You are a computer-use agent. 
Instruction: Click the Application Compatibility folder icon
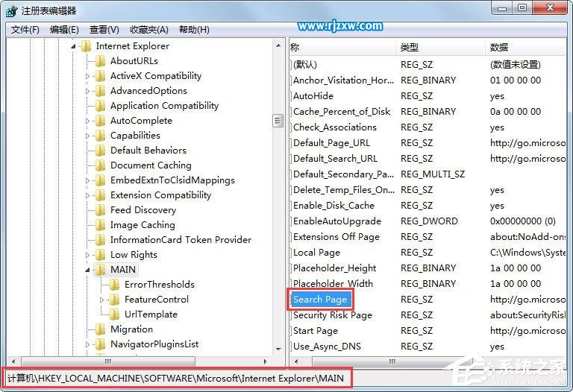(x=100, y=106)
